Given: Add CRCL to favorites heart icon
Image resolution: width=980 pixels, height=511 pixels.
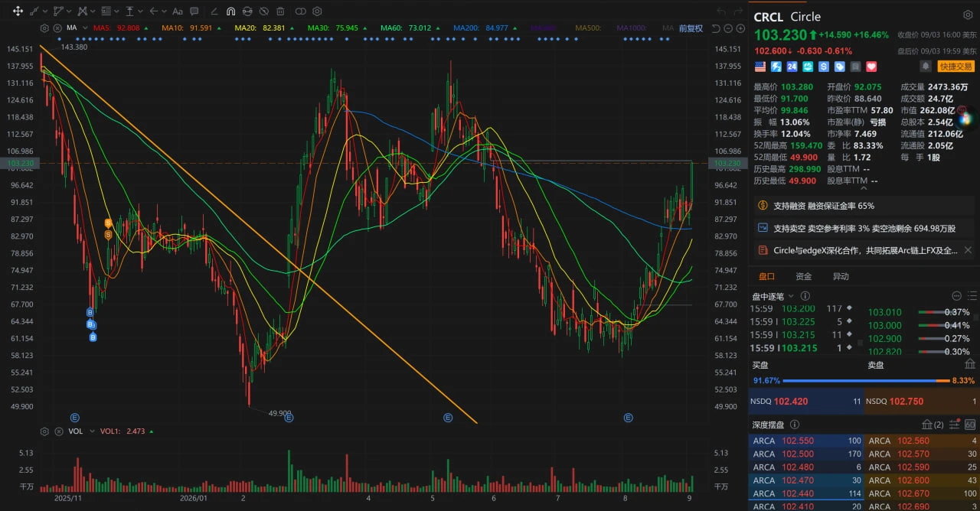Looking at the screenshot, I should pos(871,67).
